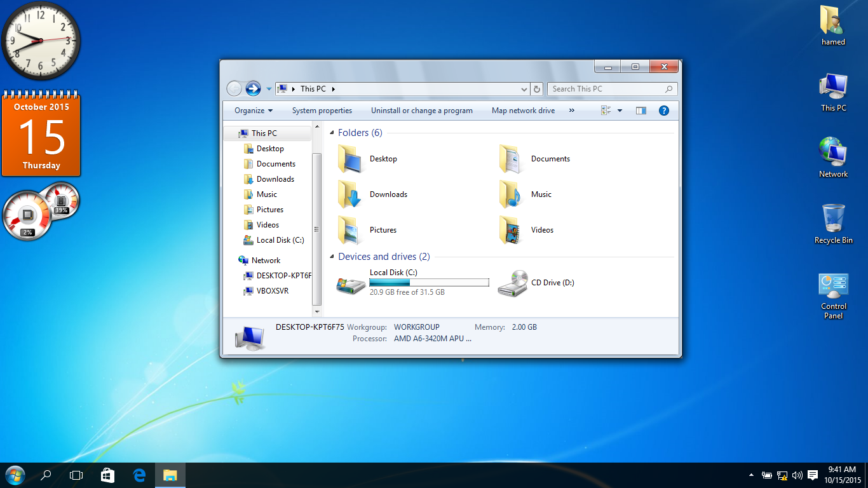868x488 pixels.
Task: Open Recycle Bin on the desktop
Action: [833, 219]
